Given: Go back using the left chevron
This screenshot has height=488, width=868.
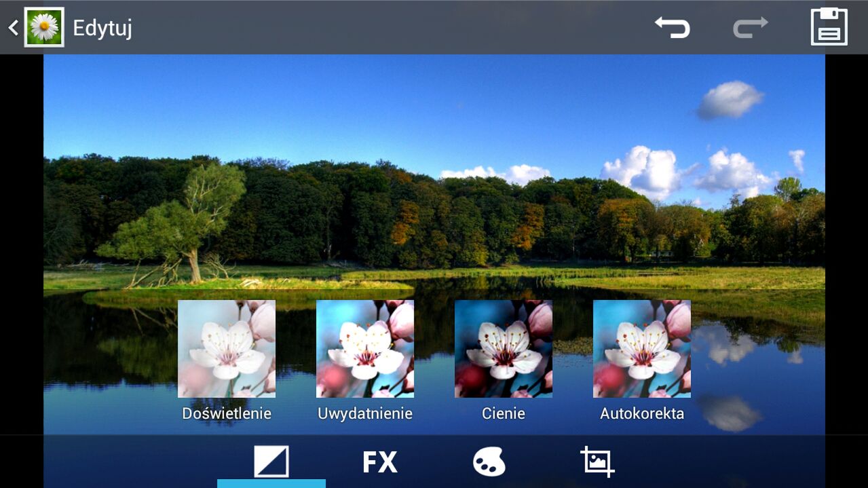Looking at the screenshot, I should [x=13, y=27].
